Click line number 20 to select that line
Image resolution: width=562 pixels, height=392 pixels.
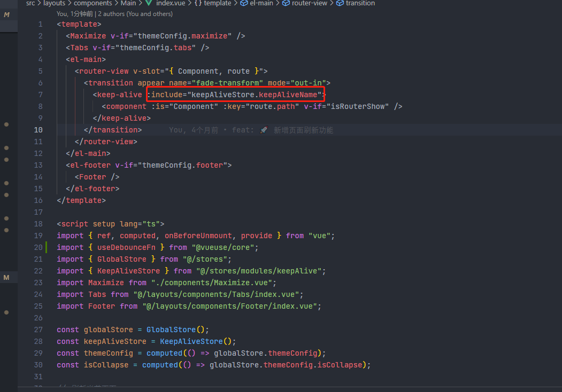tap(38, 247)
